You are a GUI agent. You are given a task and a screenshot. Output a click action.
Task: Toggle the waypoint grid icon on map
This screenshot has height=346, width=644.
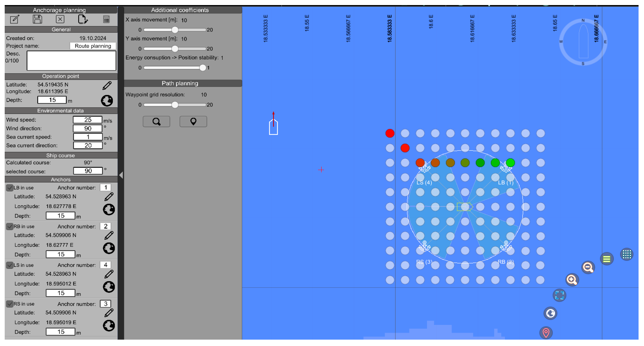(x=627, y=254)
